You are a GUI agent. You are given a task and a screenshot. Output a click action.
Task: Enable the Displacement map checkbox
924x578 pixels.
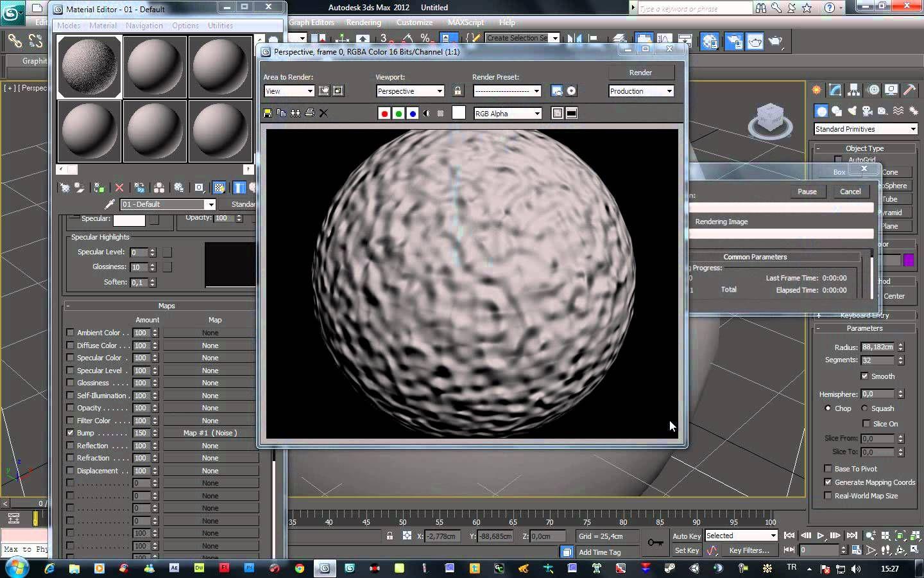(70, 471)
